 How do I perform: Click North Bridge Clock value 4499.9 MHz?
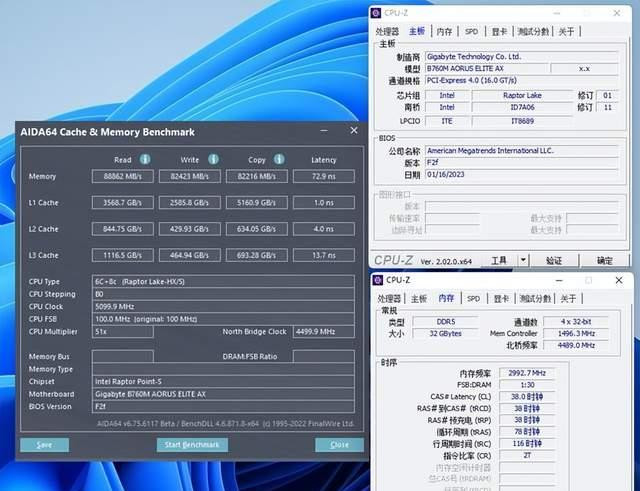pyautogui.click(x=324, y=331)
